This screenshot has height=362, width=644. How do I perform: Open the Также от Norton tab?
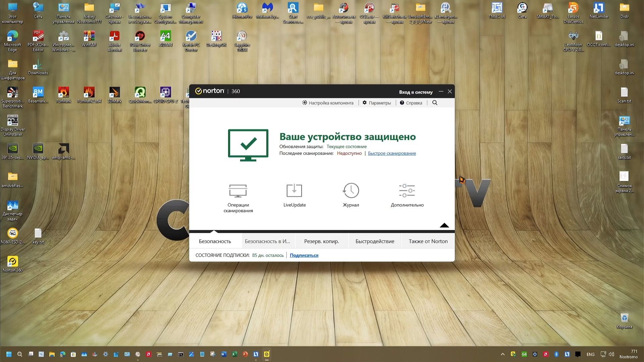[428, 241]
